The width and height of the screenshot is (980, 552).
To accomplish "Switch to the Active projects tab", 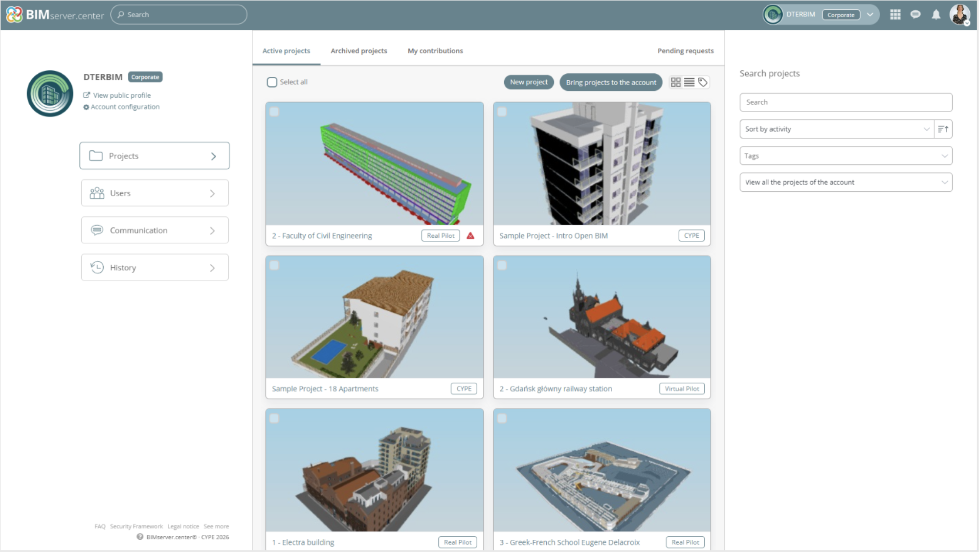I will tap(286, 51).
